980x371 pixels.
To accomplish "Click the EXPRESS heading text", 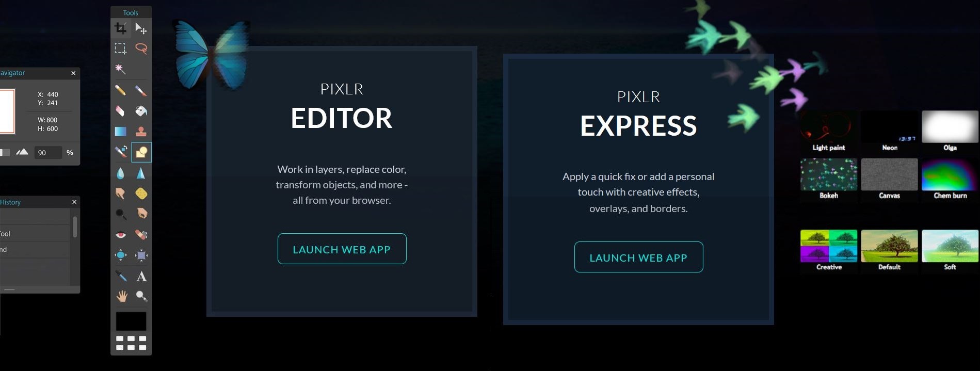I will (x=638, y=126).
